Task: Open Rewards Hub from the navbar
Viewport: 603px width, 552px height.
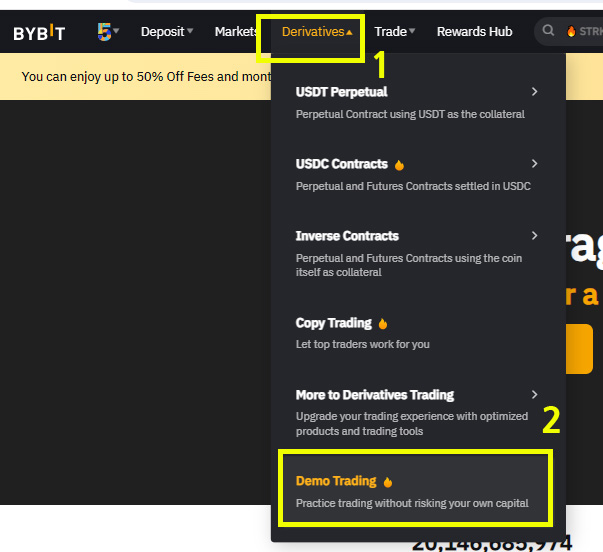Action: pyautogui.click(x=474, y=32)
